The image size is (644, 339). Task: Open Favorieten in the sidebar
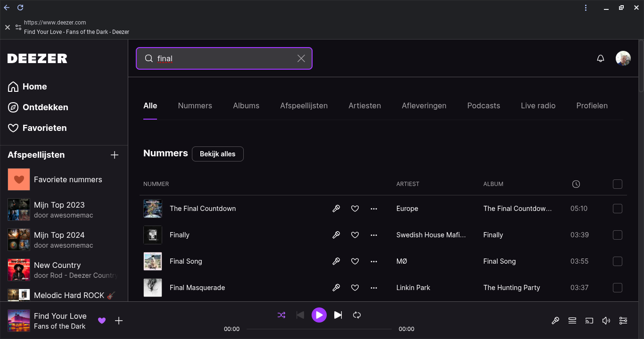37,128
